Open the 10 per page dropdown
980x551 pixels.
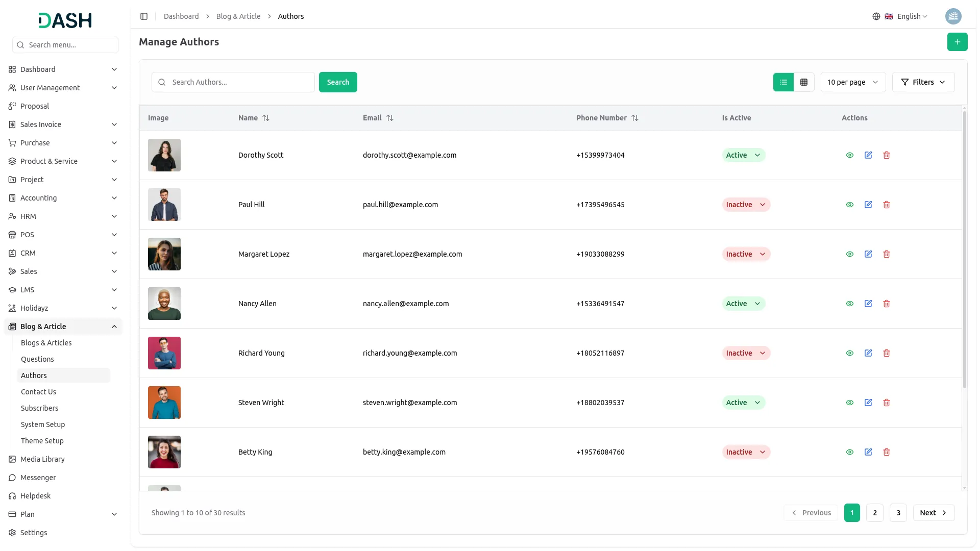[852, 82]
